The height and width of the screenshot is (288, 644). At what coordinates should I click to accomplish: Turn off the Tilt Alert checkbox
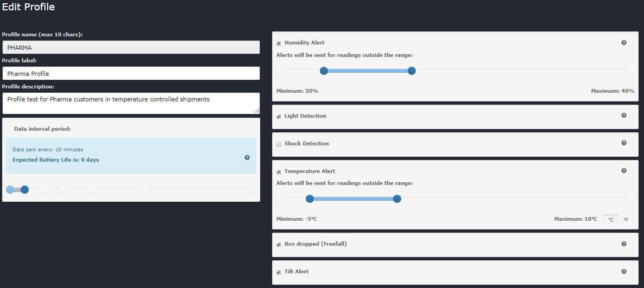point(279,272)
